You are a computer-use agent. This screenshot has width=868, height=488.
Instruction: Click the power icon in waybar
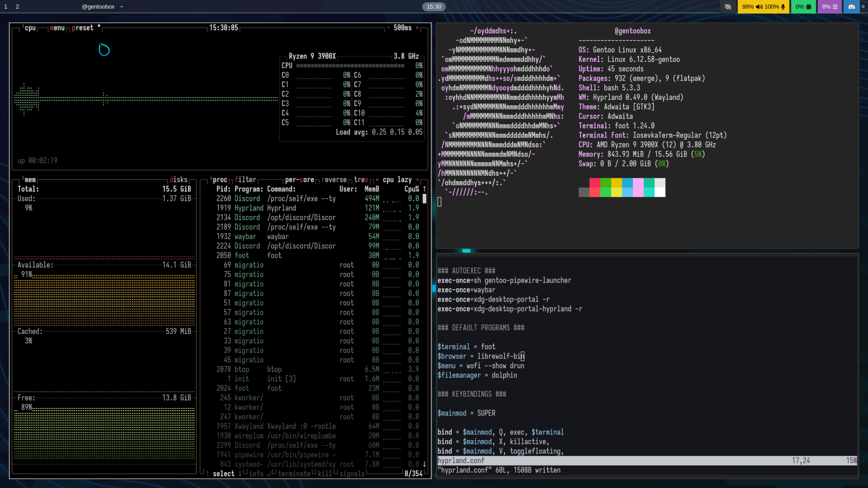863,6
